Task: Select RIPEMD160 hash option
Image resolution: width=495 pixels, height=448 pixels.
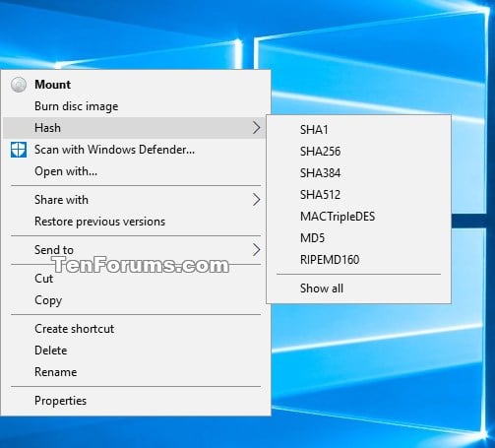Action: tap(358, 260)
